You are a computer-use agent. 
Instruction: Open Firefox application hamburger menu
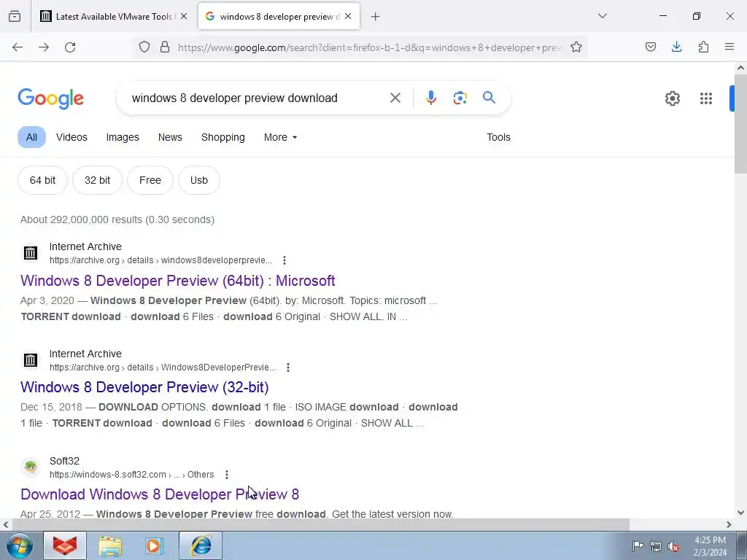(729, 47)
